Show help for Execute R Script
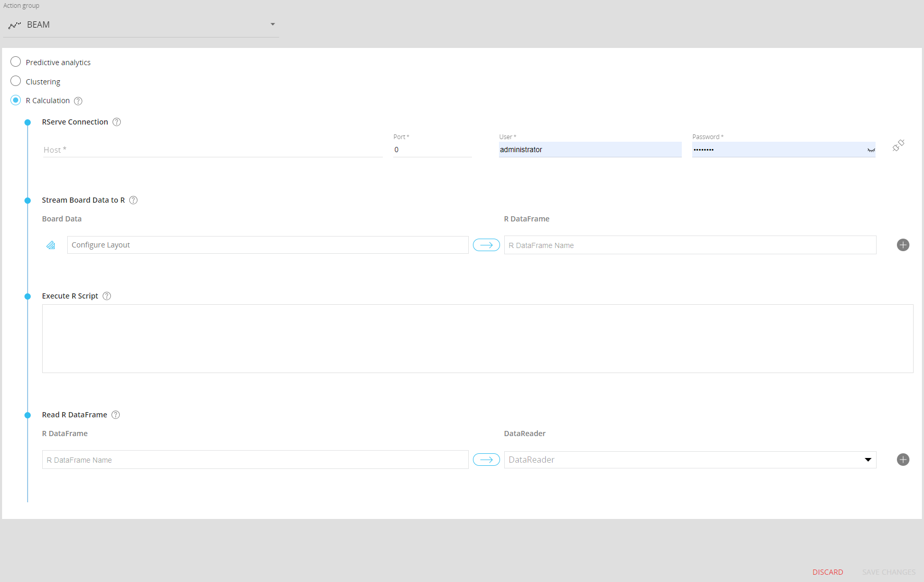The image size is (924, 582). pos(107,296)
